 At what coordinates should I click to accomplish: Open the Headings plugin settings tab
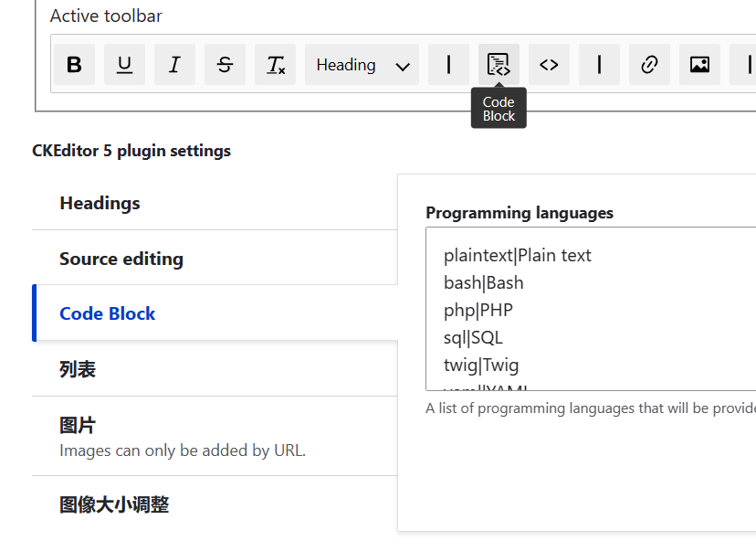[x=215, y=203]
